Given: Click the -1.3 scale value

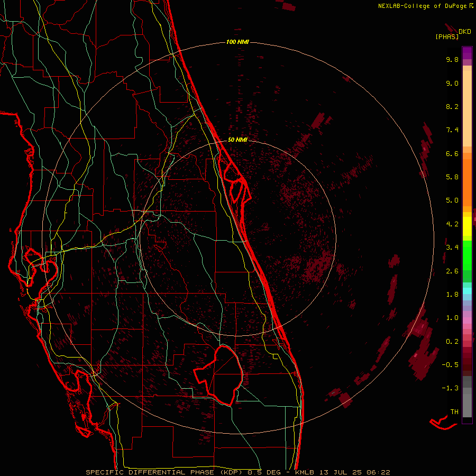Looking at the screenshot, I should click(x=450, y=388).
